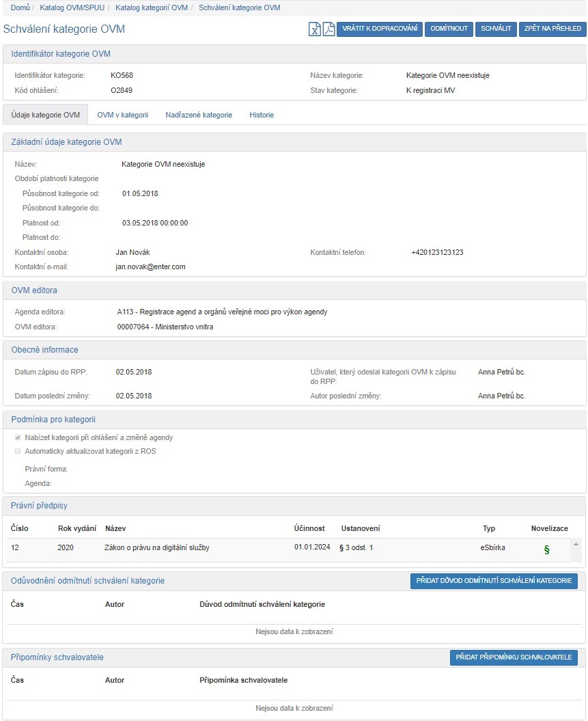Click 'Přidat připomínku schvalovatele' button
Screen dimensions: 588x721
tap(514, 657)
